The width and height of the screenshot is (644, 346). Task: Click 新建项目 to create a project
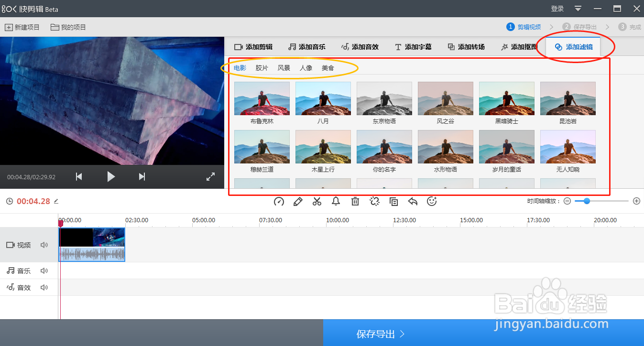tap(22, 27)
